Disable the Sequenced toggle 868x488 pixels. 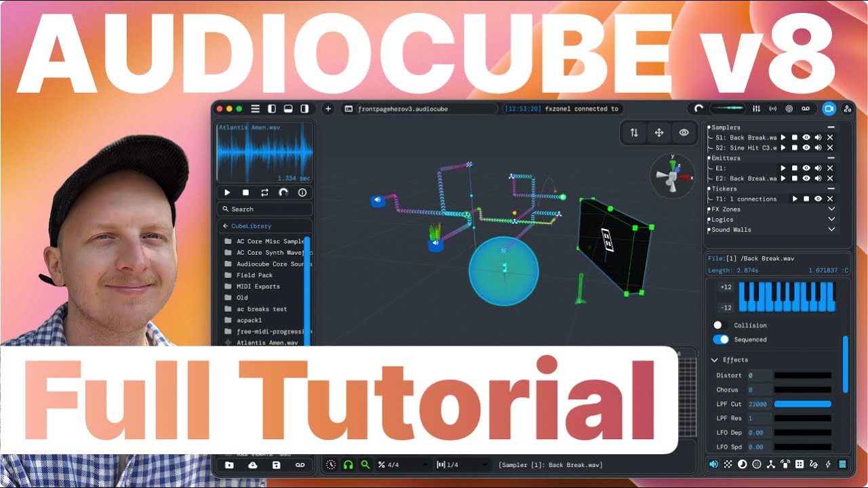pyautogui.click(x=720, y=340)
